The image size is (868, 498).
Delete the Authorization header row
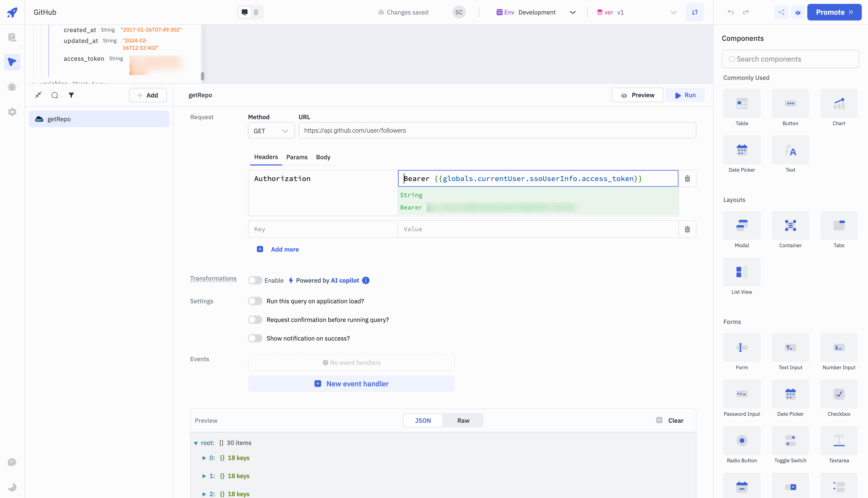point(687,179)
